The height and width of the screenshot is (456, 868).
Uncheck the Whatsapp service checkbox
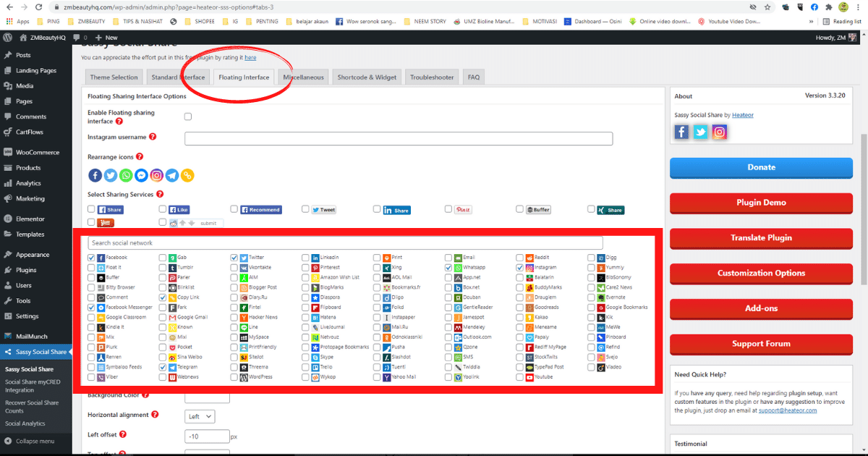coord(448,267)
